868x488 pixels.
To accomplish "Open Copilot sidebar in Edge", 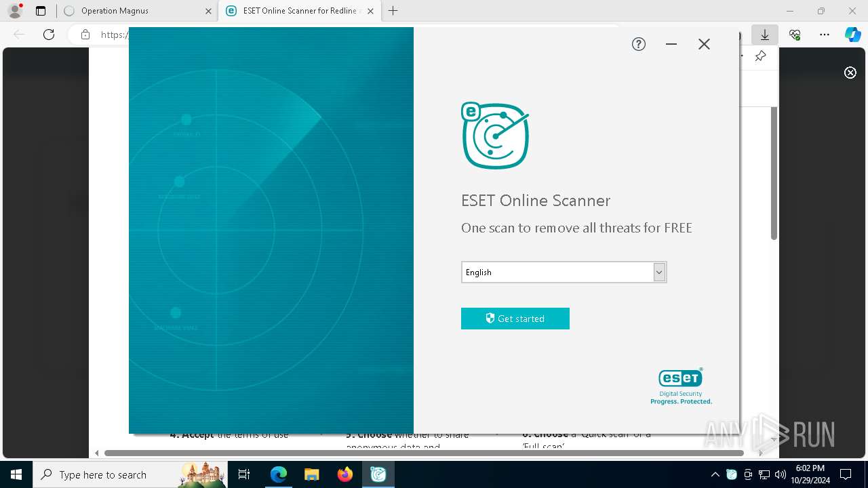I will (853, 35).
